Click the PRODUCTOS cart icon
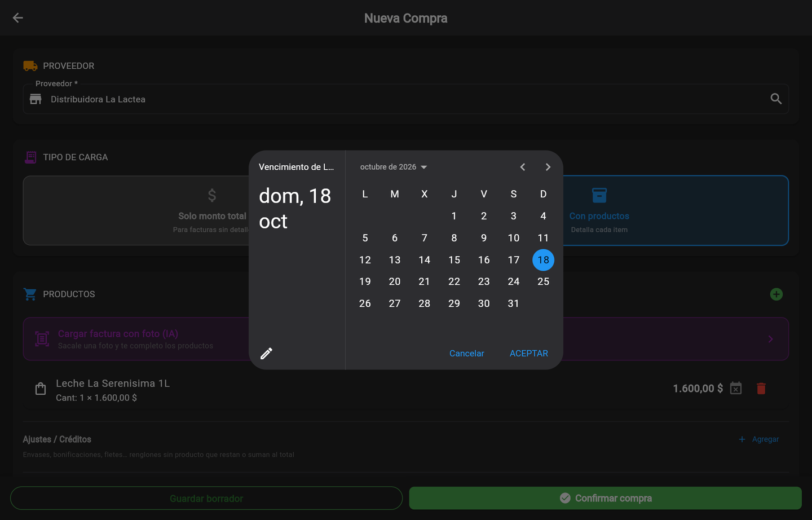 click(30, 294)
